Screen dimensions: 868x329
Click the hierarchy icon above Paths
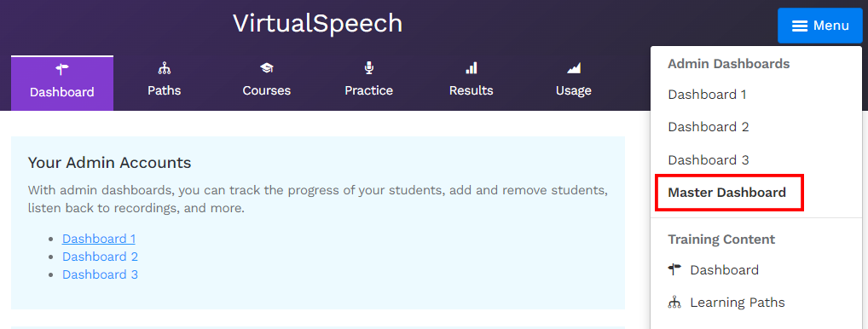pyautogui.click(x=165, y=68)
